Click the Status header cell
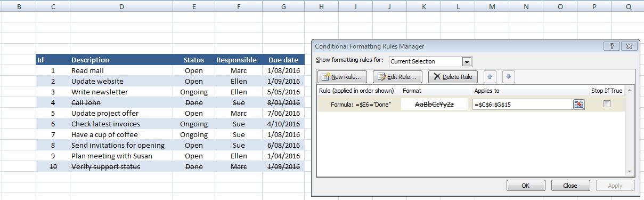 point(194,60)
